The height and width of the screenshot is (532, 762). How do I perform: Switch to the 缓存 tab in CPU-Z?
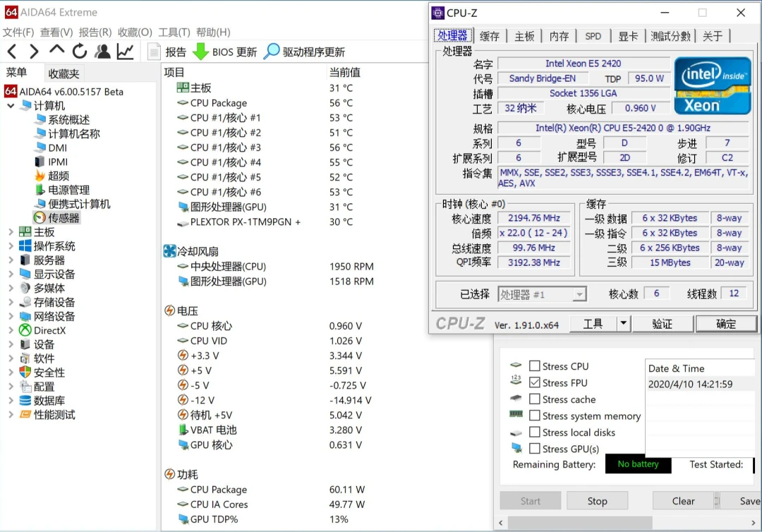490,36
